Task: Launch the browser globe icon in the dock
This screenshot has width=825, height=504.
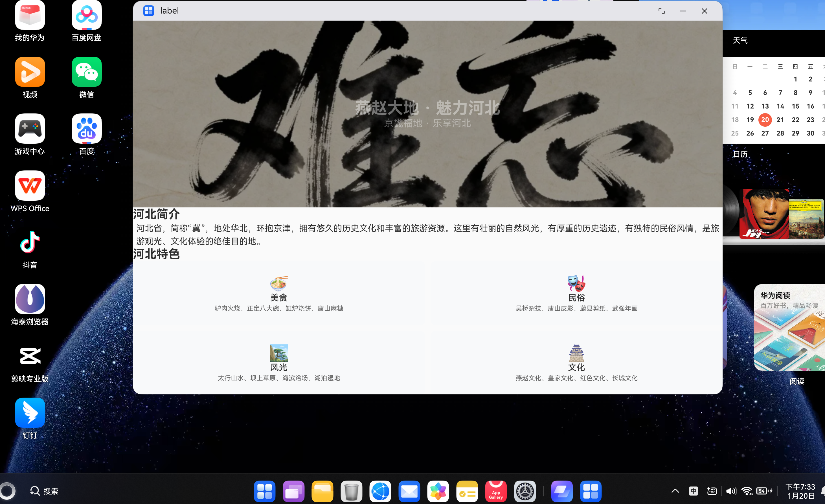Action: [x=380, y=491]
